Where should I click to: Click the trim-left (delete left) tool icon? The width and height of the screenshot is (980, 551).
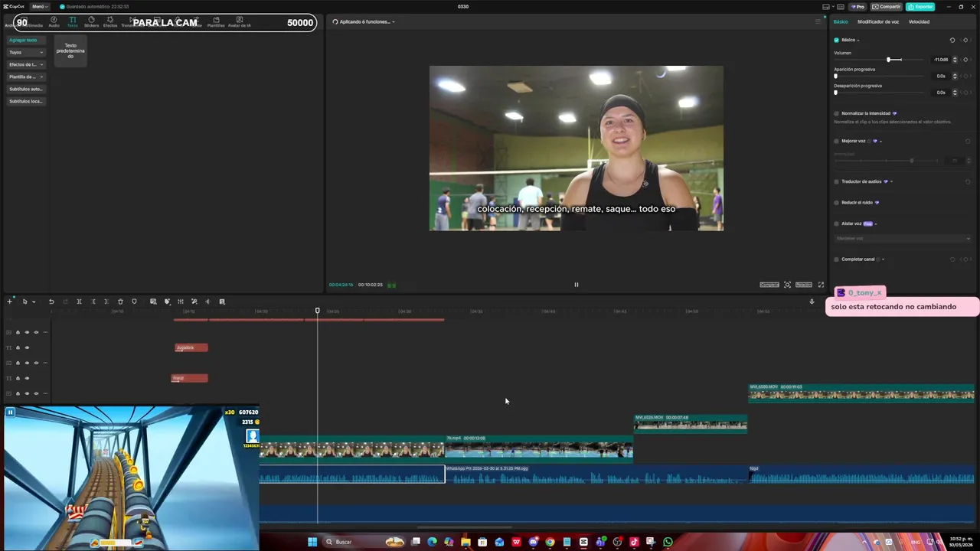click(93, 302)
